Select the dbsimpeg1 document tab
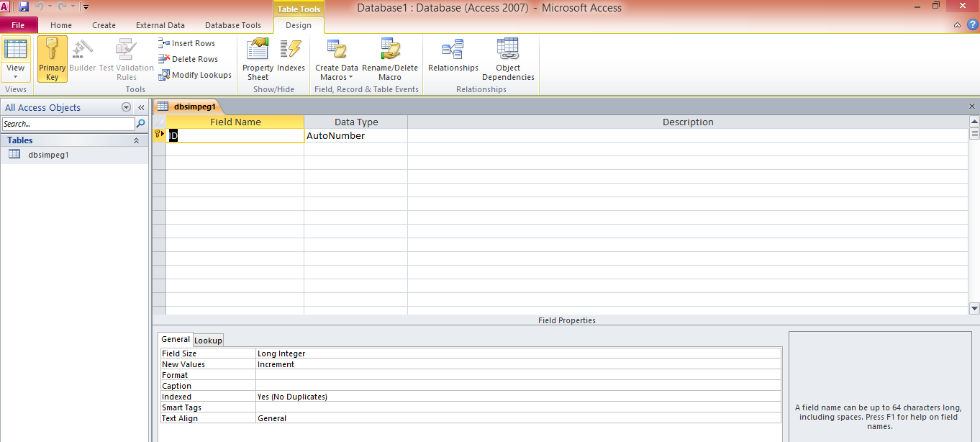The image size is (980, 442). pos(189,107)
